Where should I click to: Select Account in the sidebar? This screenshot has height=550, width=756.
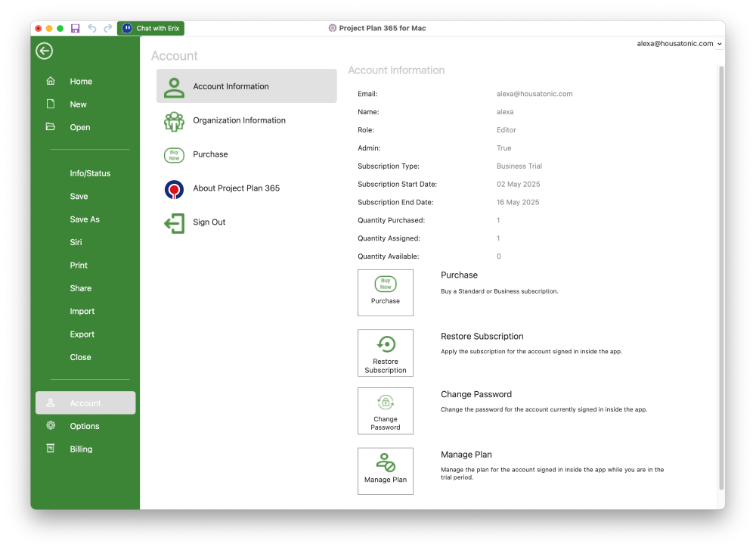tap(85, 402)
